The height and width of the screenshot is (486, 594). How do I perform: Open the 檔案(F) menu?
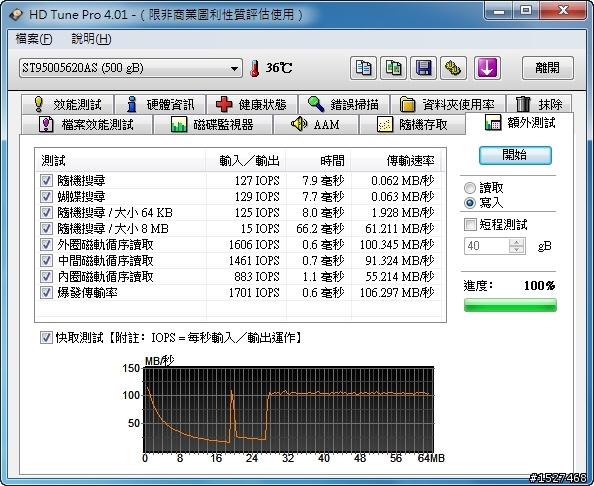tap(34, 39)
